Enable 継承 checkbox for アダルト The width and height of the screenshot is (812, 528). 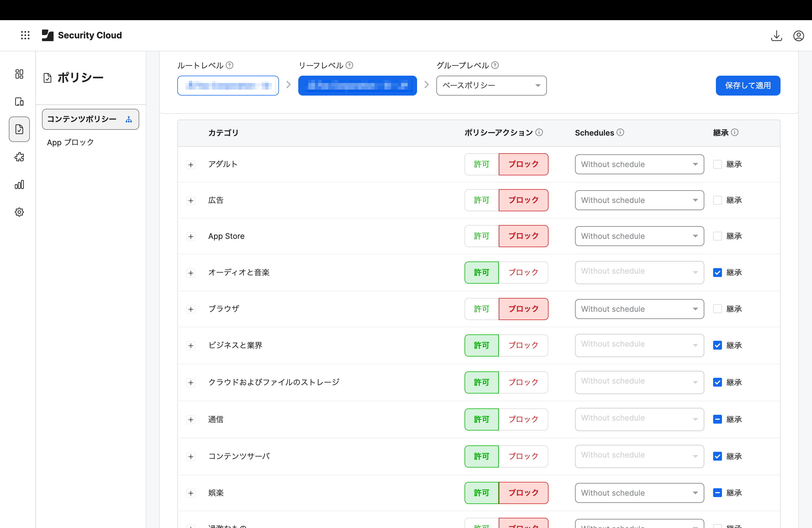(x=717, y=164)
